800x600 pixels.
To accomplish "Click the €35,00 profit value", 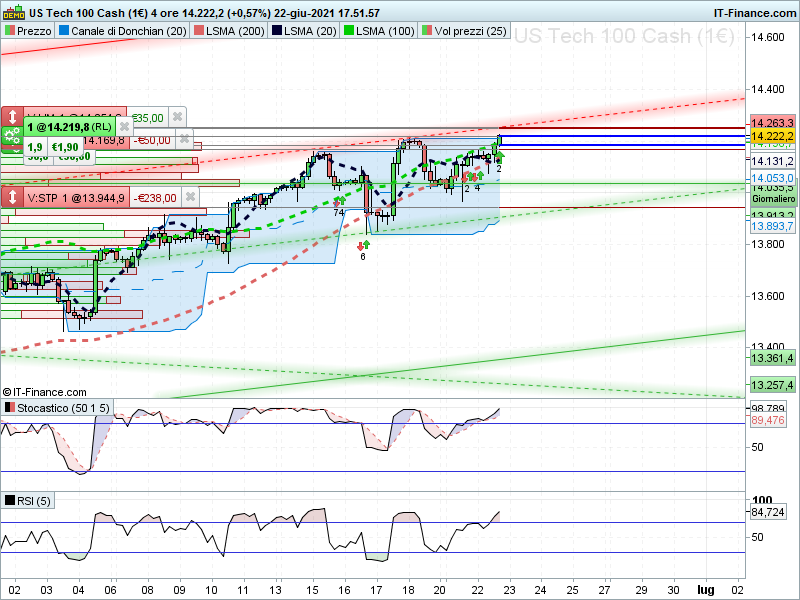I will 147,118.
